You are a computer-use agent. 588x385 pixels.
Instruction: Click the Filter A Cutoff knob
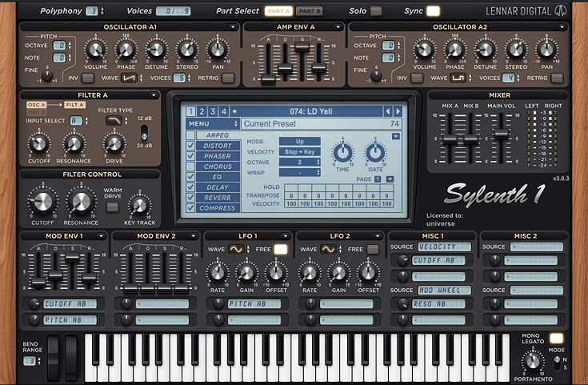[39, 144]
